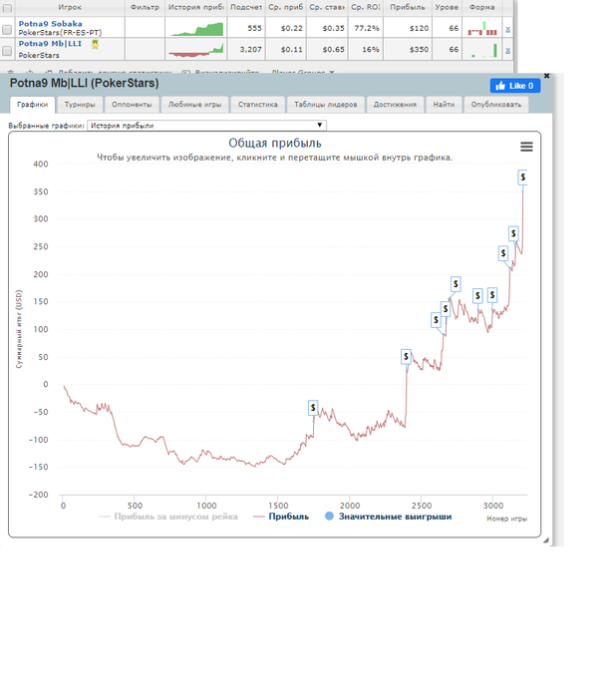Switch to the Турниры tab
The width and height of the screenshot is (616, 698).
[80, 105]
